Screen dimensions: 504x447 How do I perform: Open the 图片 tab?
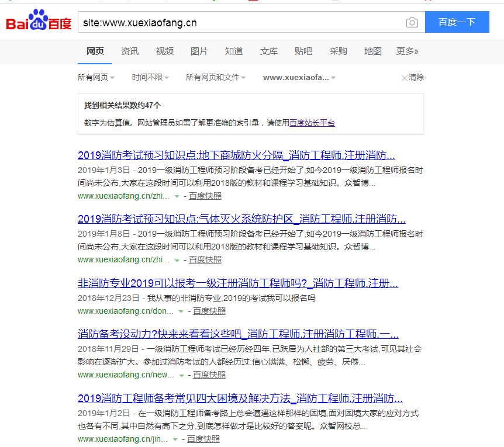pyautogui.click(x=199, y=51)
